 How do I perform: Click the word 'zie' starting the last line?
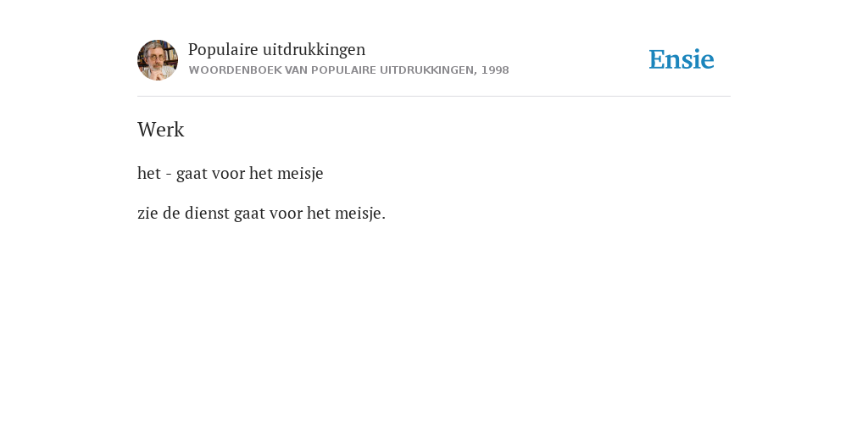(x=147, y=213)
